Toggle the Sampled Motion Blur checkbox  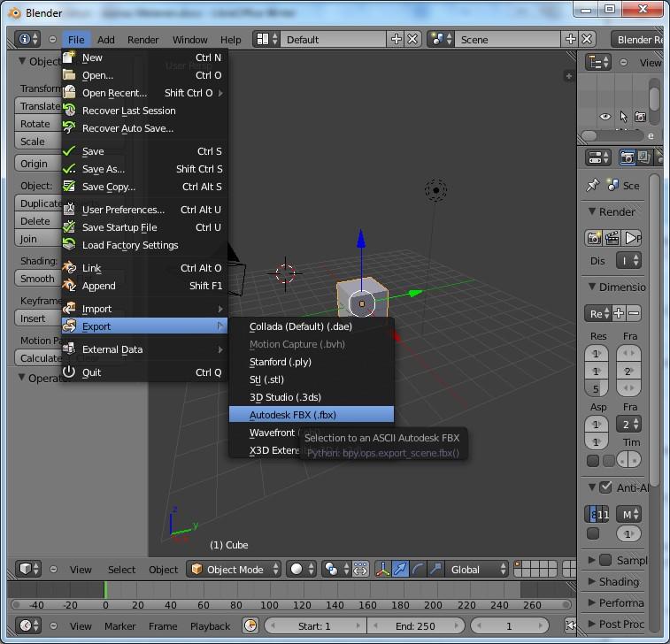(605, 560)
